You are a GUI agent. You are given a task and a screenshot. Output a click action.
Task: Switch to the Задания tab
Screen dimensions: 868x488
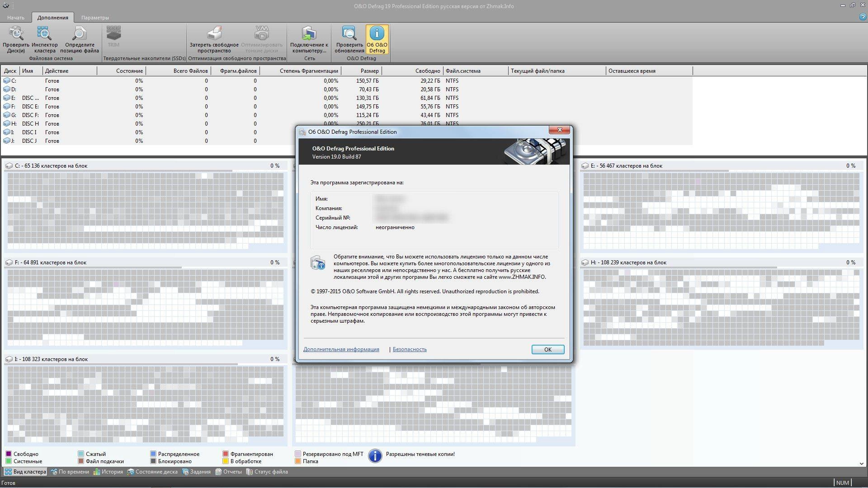click(196, 472)
